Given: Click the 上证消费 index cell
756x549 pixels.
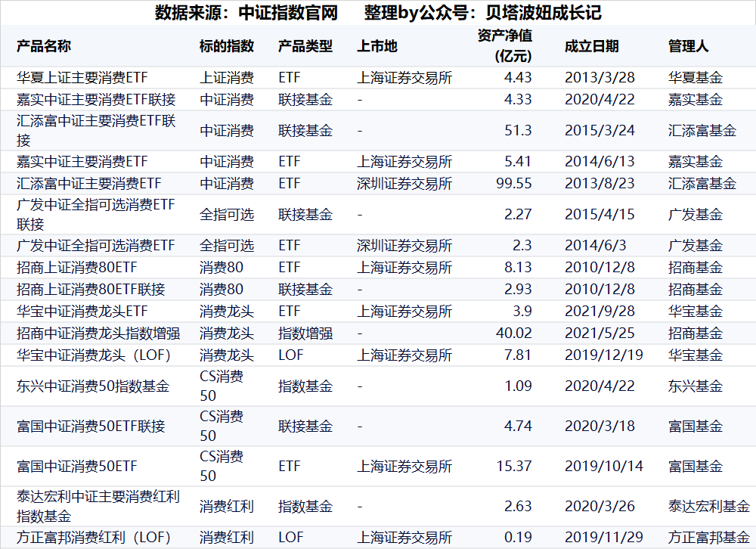Looking at the screenshot, I should (227, 78).
